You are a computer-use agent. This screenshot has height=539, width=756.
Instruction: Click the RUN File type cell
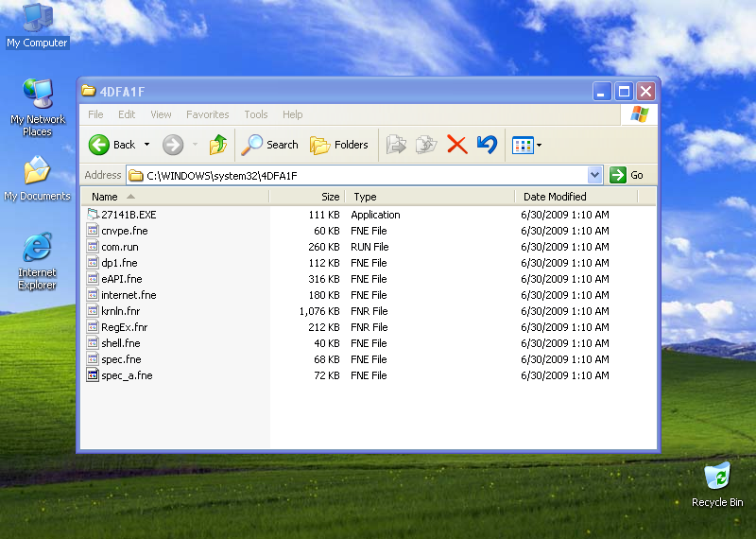click(x=369, y=247)
